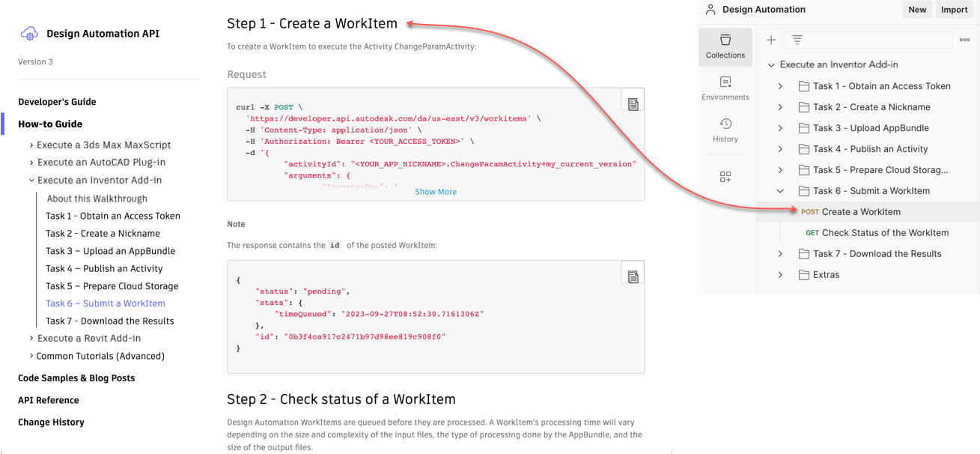980x454 pixels.
Task: Click the Step 2 - Check status heading
Action: click(x=341, y=399)
